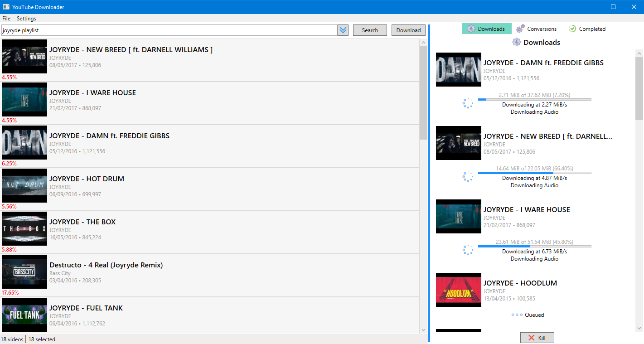Click up arrow of downloads panel scrollbar
The width and height of the screenshot is (644, 344).
click(x=639, y=53)
